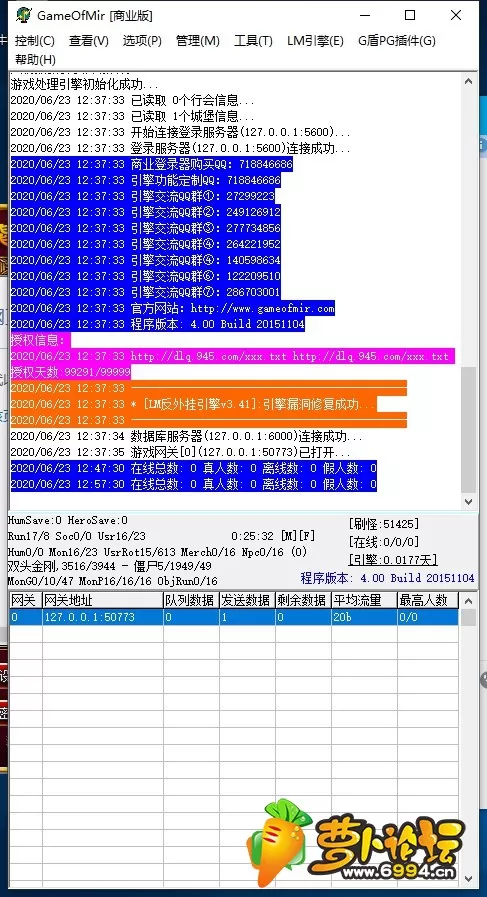The width and height of the screenshot is (487, 897).
Task: Maximize the GameOfMir window
Action: pyautogui.click(x=410, y=15)
